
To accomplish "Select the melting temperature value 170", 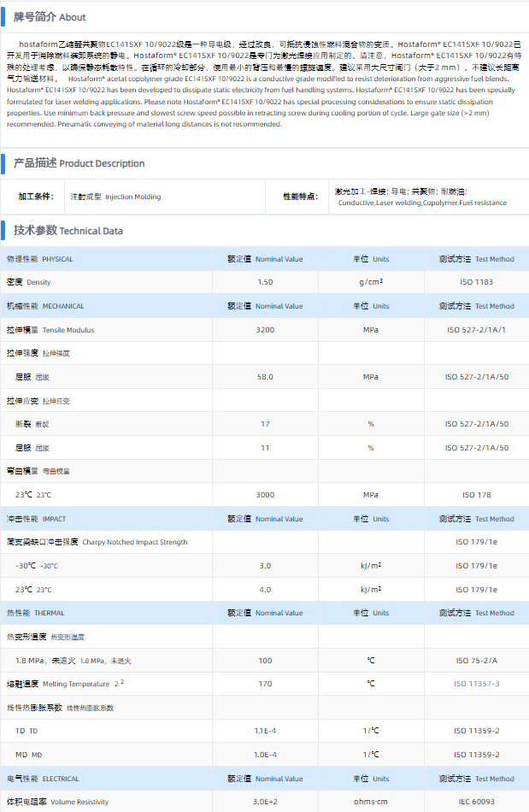I will pyautogui.click(x=265, y=684).
